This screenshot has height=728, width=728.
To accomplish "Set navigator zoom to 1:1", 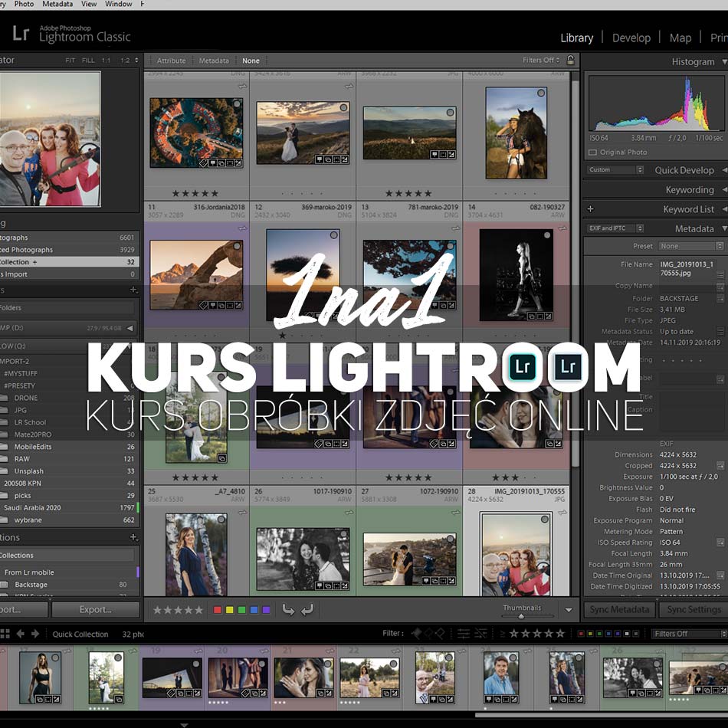I will click(x=107, y=61).
